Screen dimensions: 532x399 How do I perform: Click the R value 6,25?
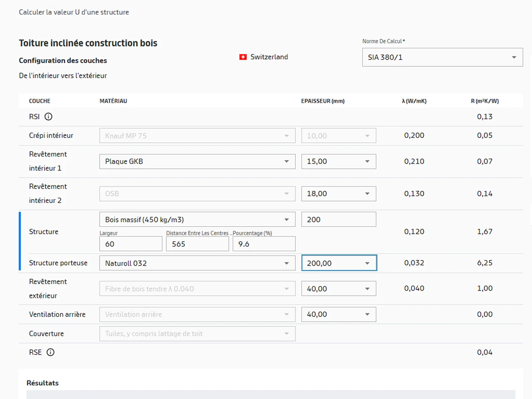(x=485, y=263)
